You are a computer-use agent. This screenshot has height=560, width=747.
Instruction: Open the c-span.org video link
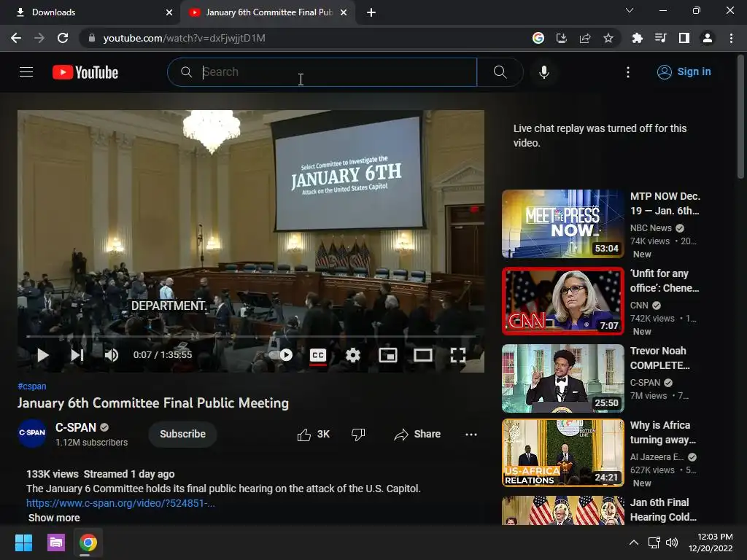tap(120, 503)
